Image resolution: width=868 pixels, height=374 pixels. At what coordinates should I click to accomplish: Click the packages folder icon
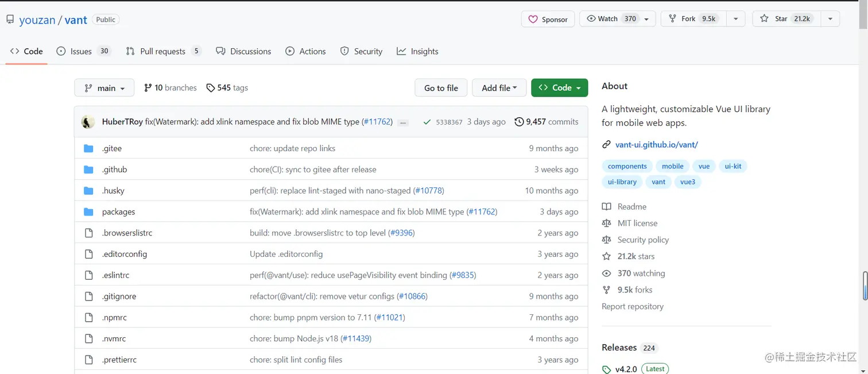tap(88, 212)
